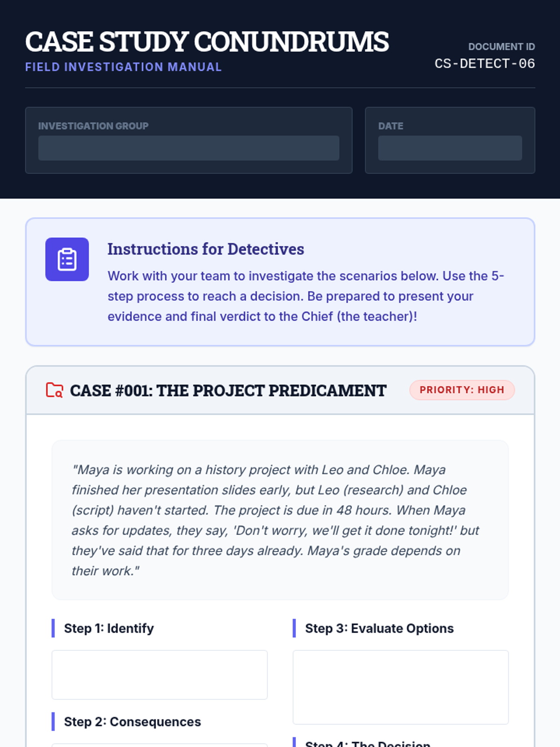The image size is (560, 747).
Task: Click the Step 3 Evaluate Options answer box
Action: click(400, 687)
